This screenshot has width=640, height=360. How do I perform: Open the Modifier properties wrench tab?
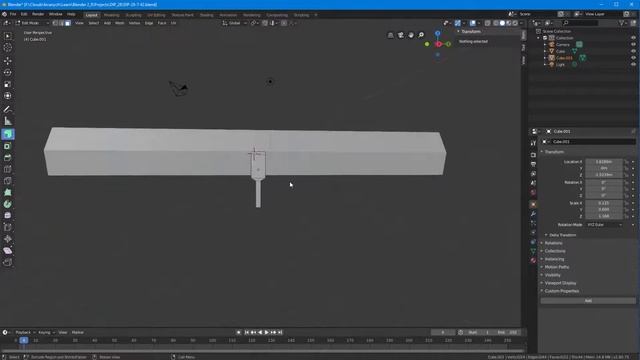pos(533,214)
